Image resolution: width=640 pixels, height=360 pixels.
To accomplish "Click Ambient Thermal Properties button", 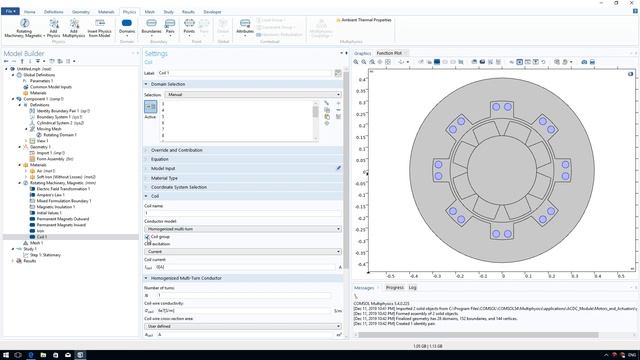I will (x=364, y=20).
